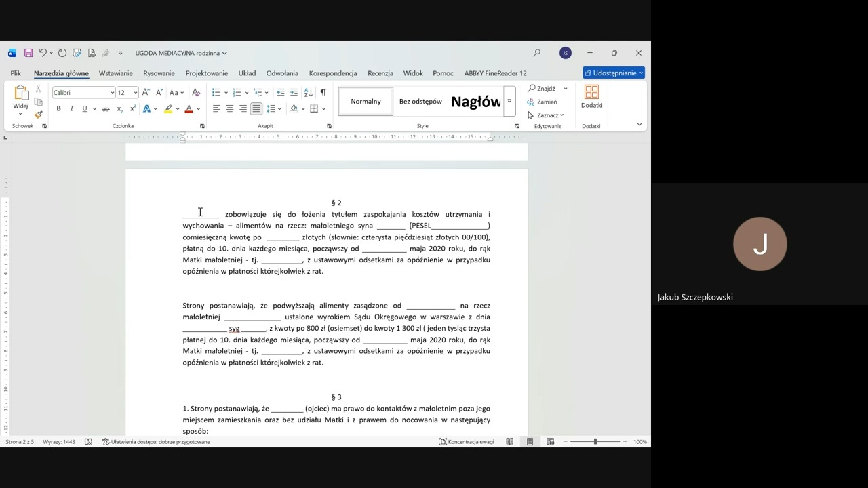Toggle italic formatting
The height and width of the screenshot is (488, 868).
tap(71, 108)
